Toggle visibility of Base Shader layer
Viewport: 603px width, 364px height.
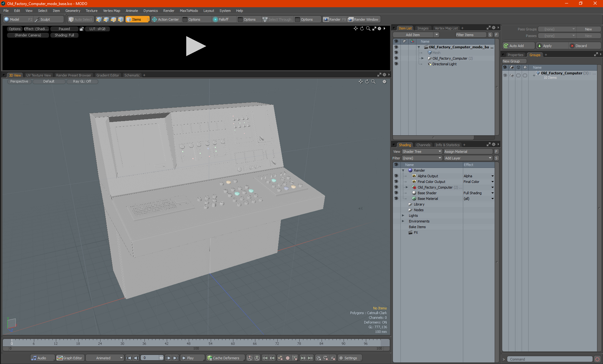click(x=396, y=193)
